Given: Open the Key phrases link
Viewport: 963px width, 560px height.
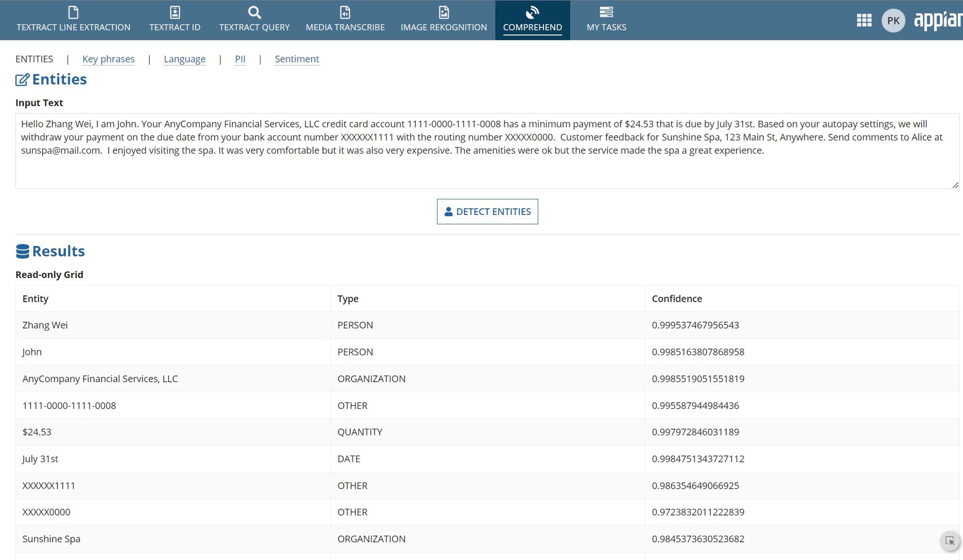Looking at the screenshot, I should 109,59.
